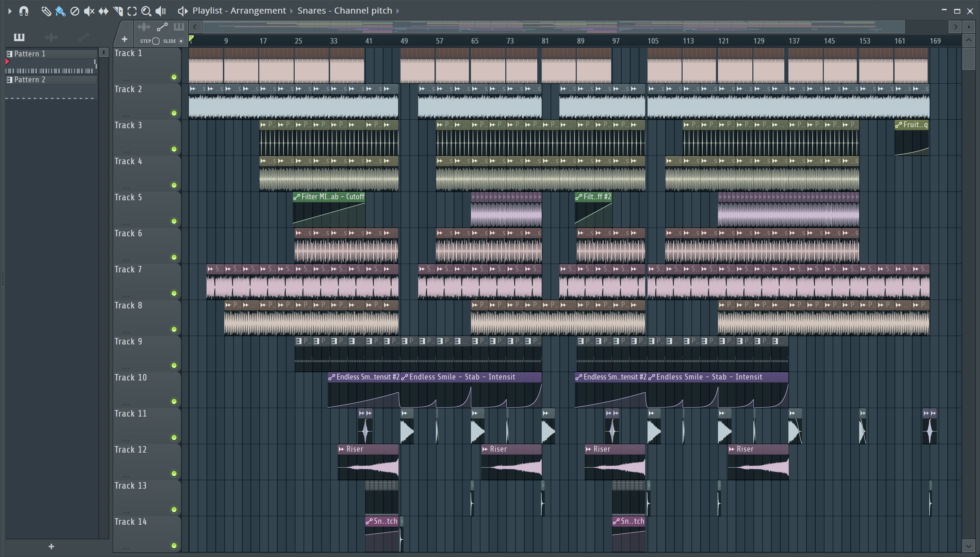The image size is (980, 557).
Task: Select the Select marquee tool
Action: click(x=132, y=11)
